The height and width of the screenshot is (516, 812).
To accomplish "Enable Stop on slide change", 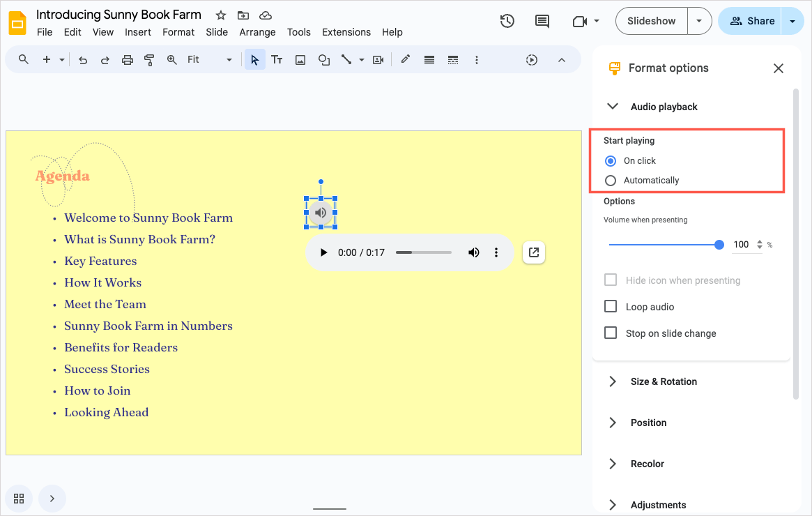I will 611,333.
